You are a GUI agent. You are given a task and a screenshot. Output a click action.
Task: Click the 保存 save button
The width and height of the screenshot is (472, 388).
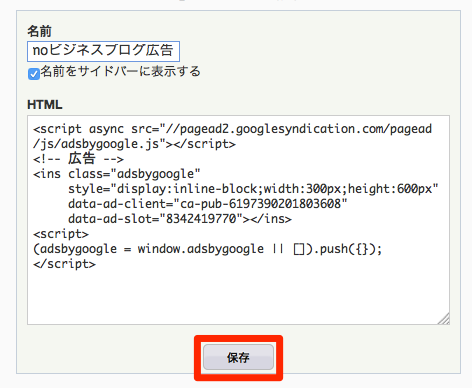238,357
